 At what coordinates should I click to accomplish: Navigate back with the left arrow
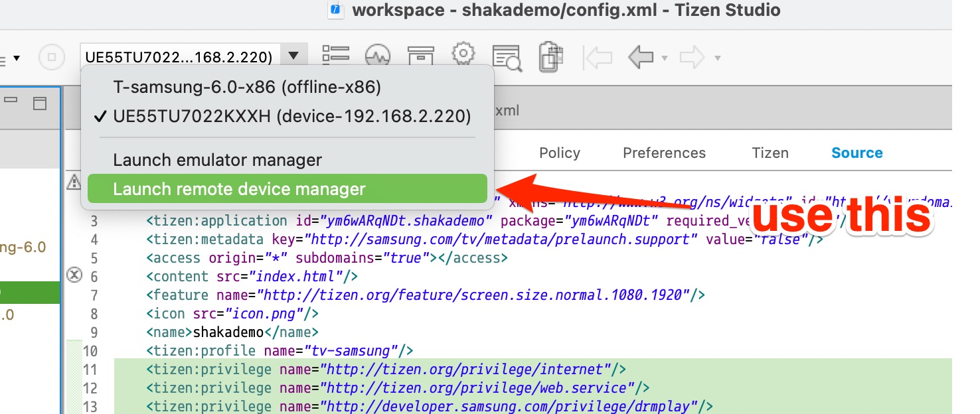tap(641, 58)
